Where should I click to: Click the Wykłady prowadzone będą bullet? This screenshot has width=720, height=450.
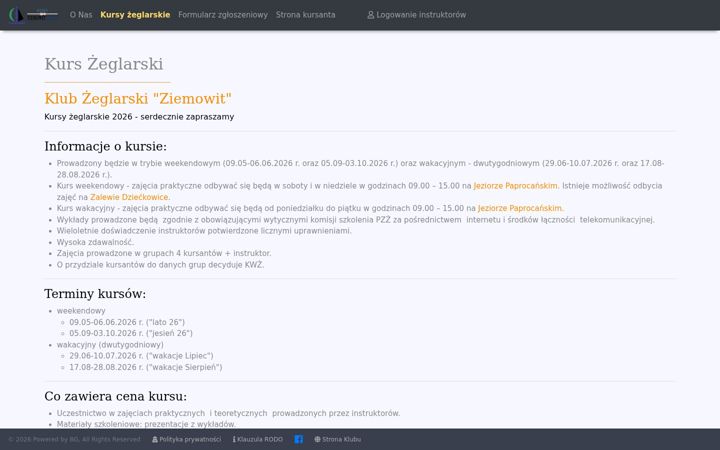click(356, 219)
